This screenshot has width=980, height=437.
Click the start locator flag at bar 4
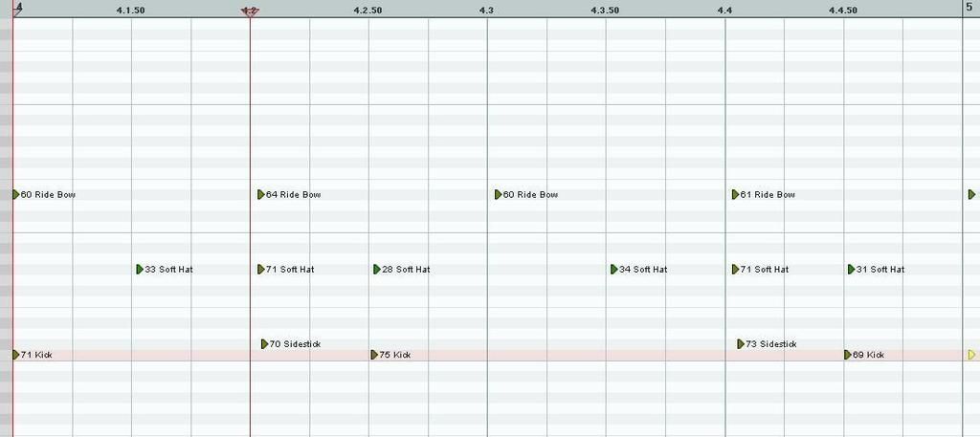(x=18, y=8)
